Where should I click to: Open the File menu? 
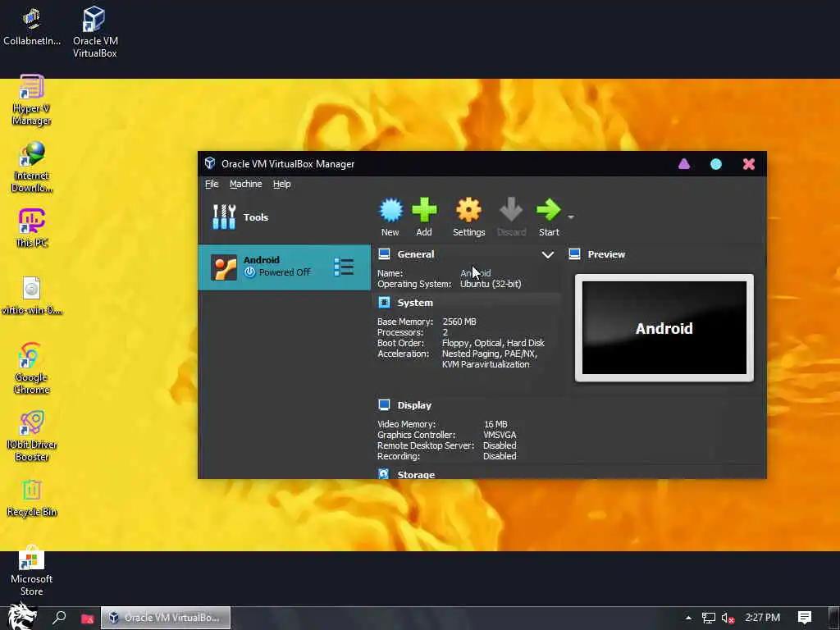212,184
